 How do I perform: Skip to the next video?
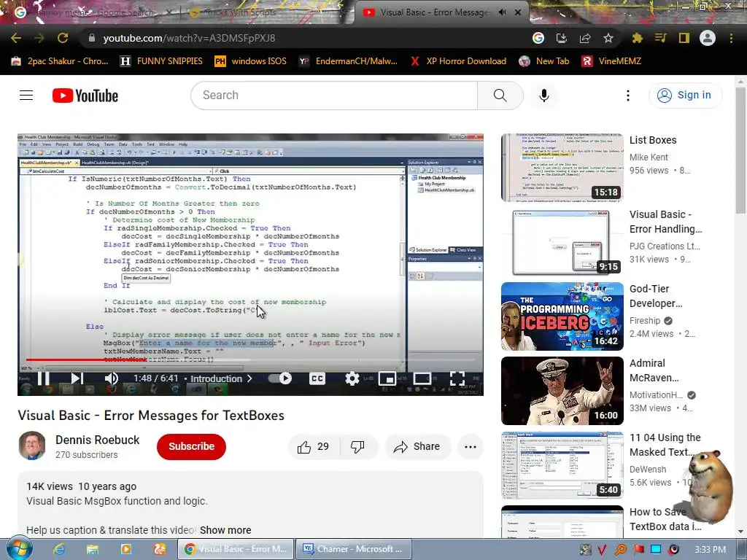pos(77,378)
